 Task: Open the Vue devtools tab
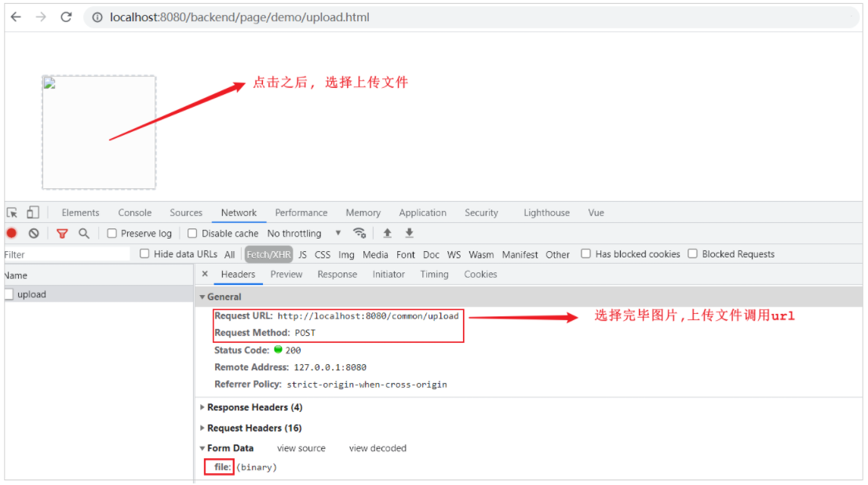click(x=596, y=213)
